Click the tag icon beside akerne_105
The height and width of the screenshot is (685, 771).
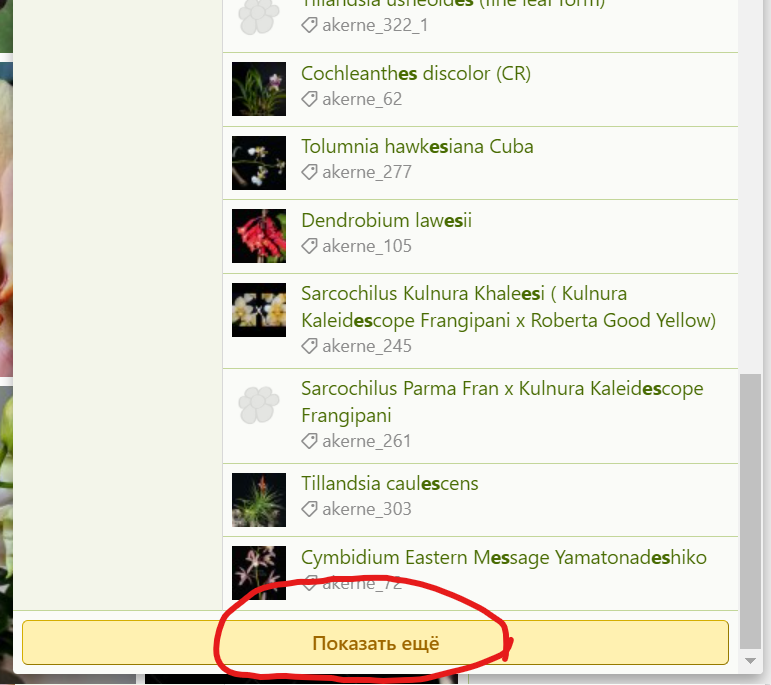coord(309,246)
